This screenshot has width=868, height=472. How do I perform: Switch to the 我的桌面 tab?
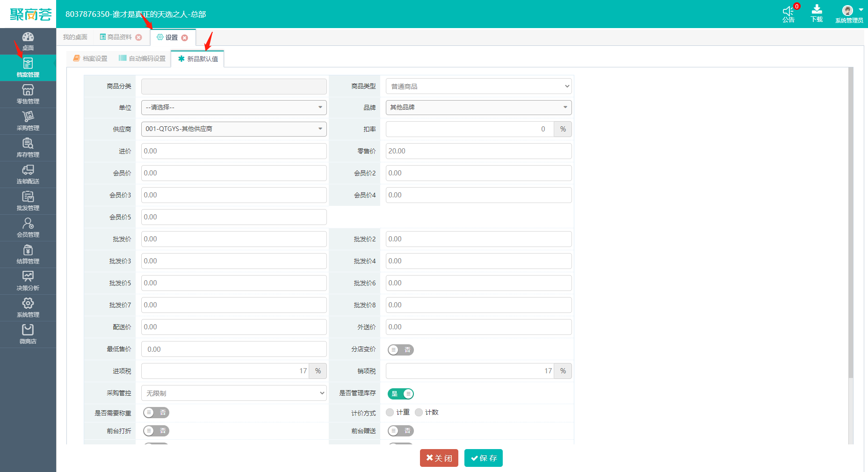coord(75,37)
